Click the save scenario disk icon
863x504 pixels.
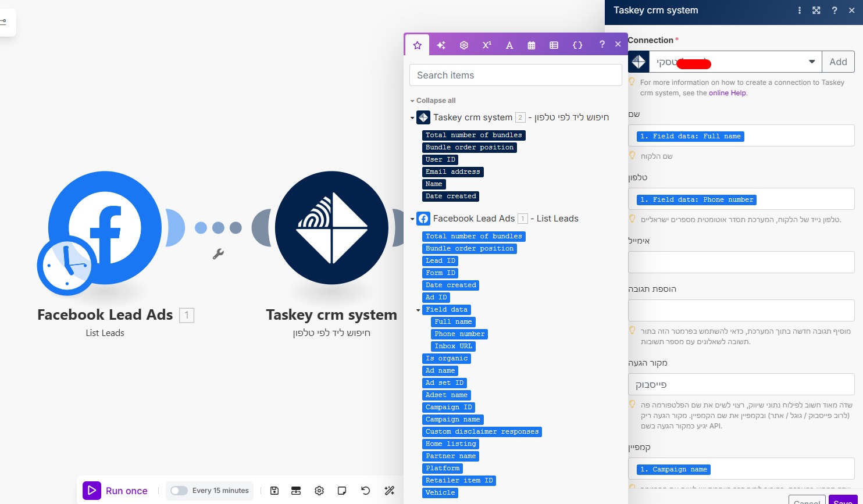274,491
